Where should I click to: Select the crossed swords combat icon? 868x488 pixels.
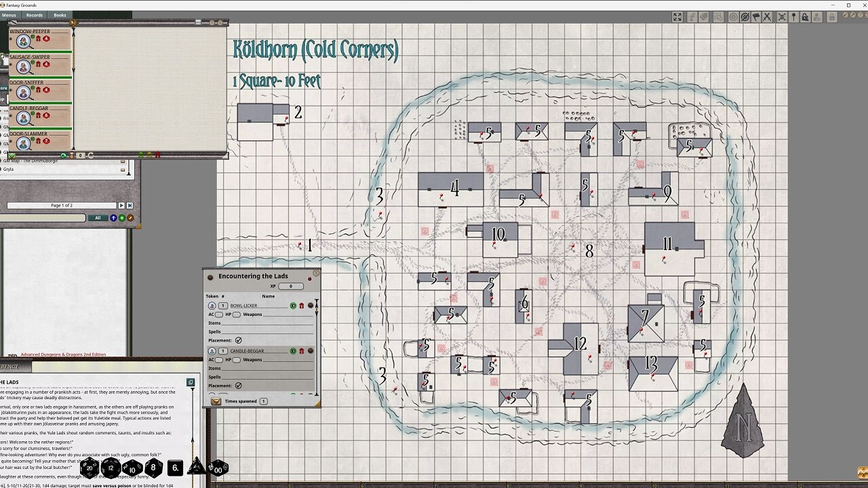767,17
